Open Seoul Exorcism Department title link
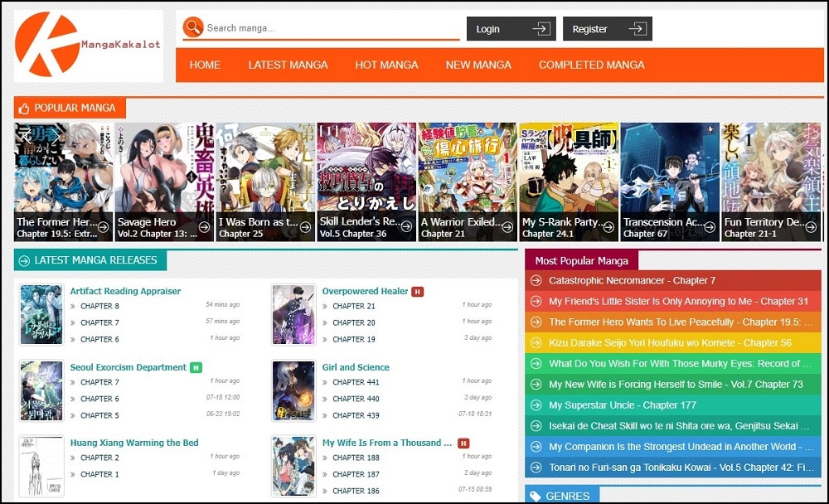 tap(128, 367)
